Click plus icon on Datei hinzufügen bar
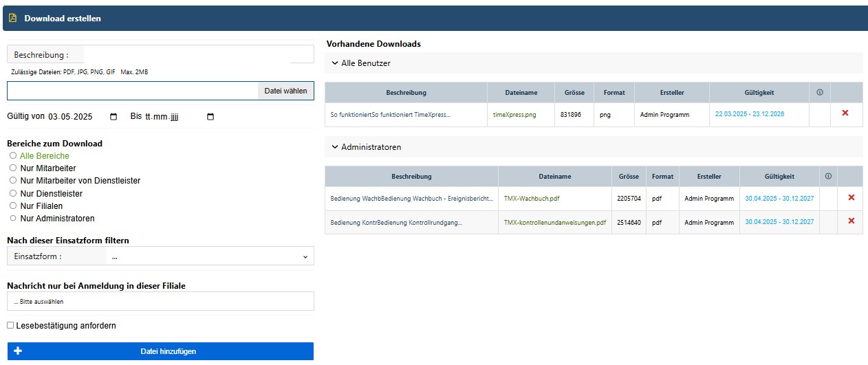This screenshot has width=868, height=365. [19, 351]
